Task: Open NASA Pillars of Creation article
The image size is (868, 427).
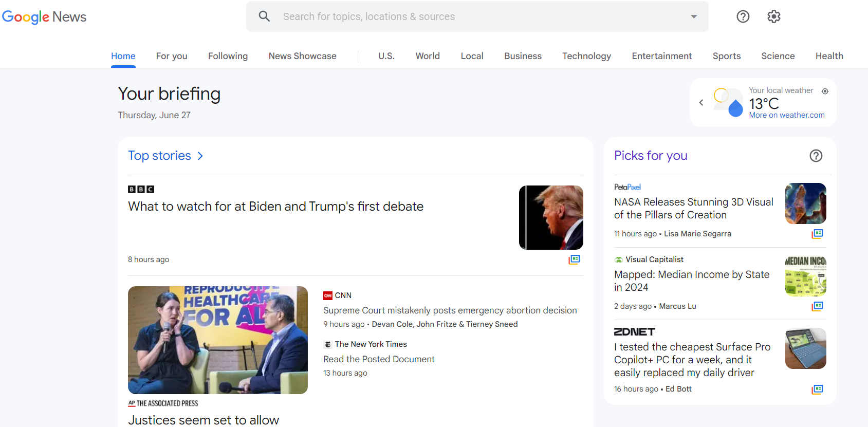Action: [694, 209]
